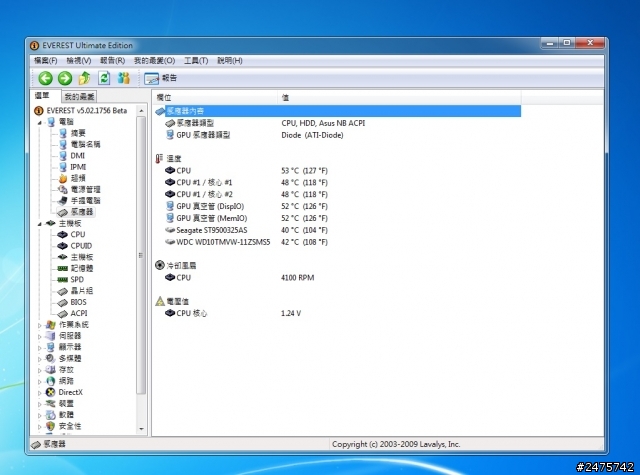Switch to the 我的最愛 tab in the left panel
640x475 pixels.
click(79, 97)
